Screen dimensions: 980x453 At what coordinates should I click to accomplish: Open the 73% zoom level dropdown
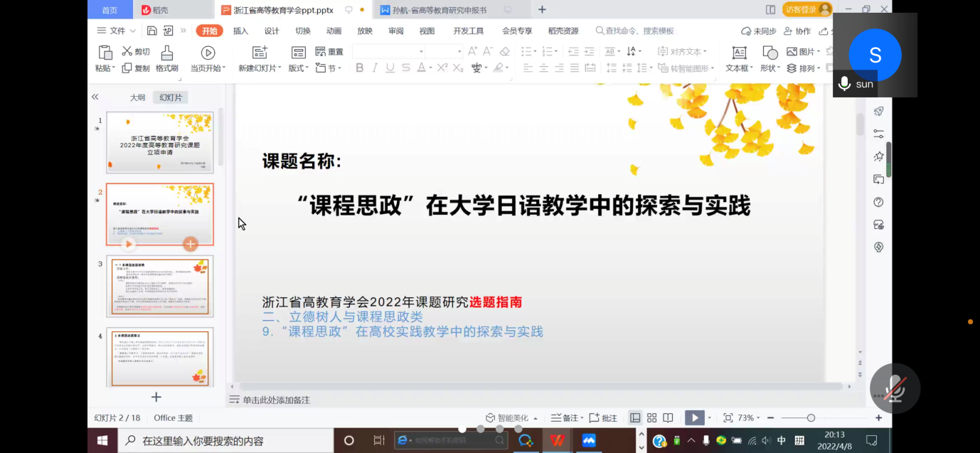(x=750, y=418)
